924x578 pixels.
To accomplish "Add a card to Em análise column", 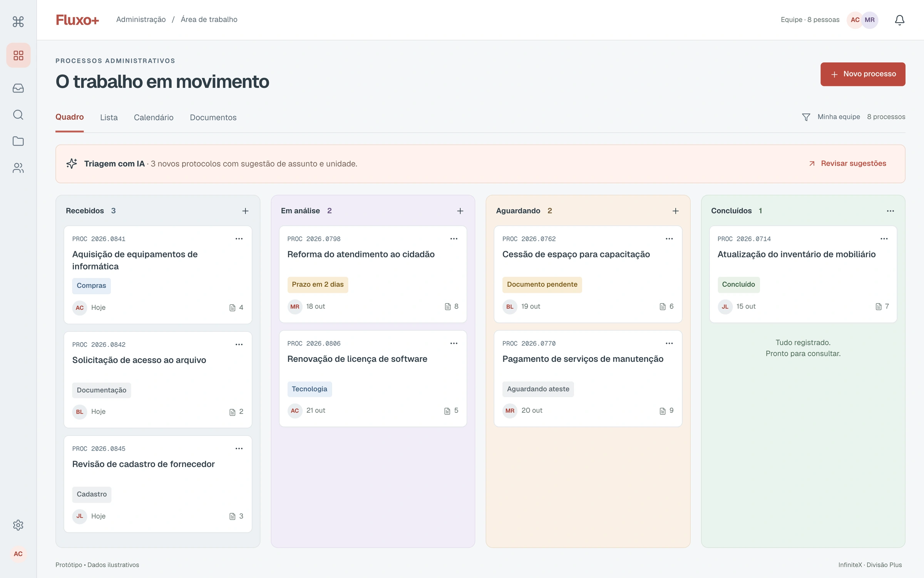I will click(460, 211).
